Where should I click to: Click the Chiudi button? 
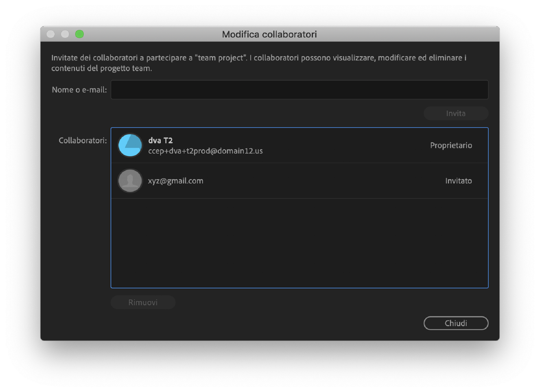point(456,323)
